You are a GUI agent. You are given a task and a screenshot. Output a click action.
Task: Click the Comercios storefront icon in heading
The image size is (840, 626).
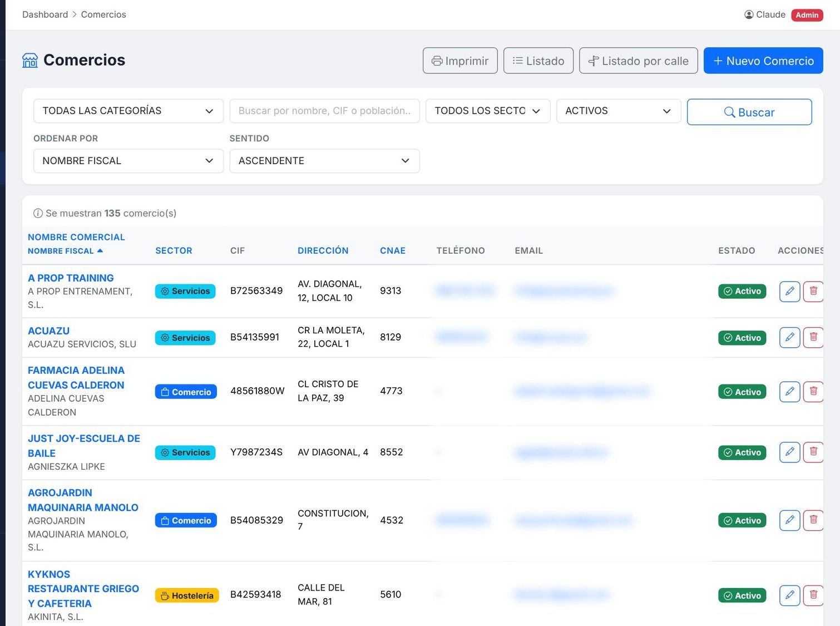pos(30,60)
